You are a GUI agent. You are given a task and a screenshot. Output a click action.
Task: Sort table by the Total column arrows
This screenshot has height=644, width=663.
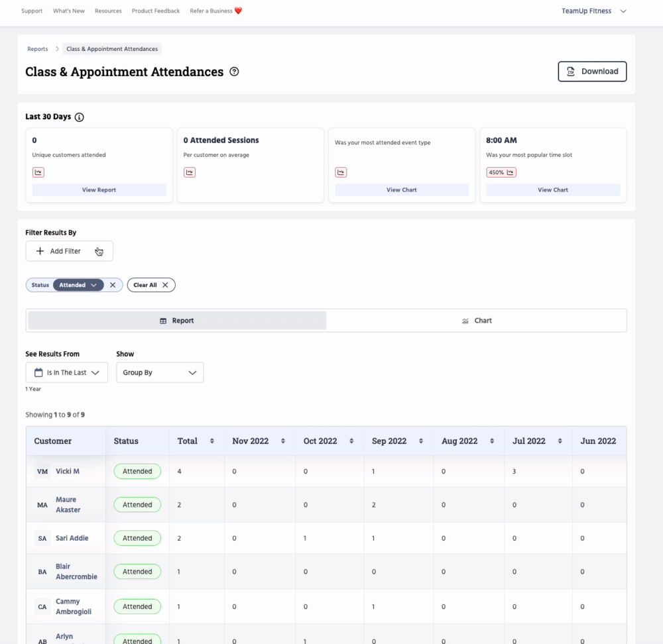[212, 441]
